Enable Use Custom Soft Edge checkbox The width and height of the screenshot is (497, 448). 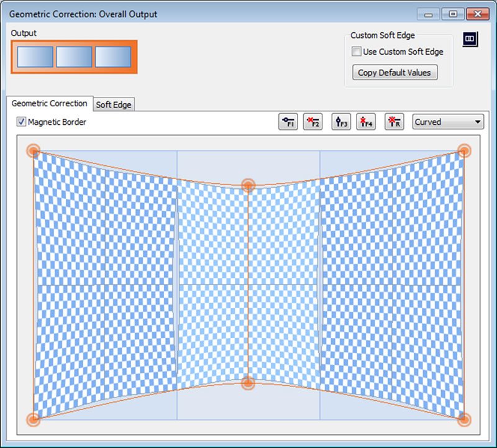[x=356, y=52]
